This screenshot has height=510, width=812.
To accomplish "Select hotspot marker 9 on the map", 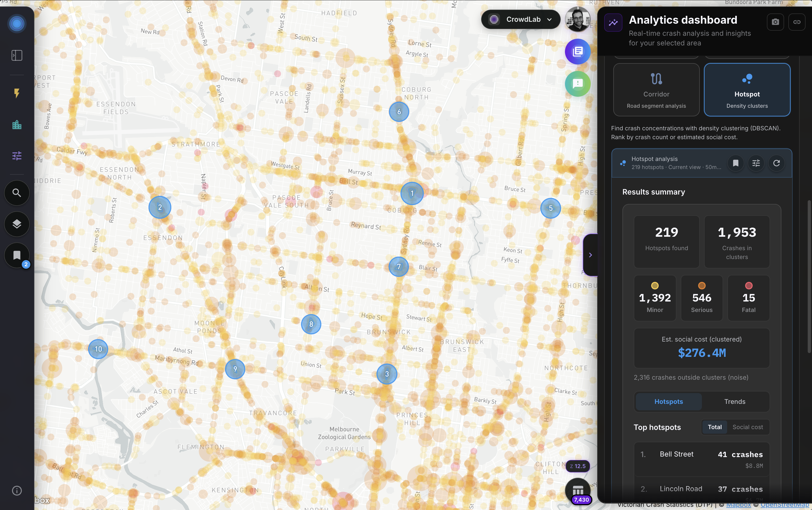I will 235,369.
